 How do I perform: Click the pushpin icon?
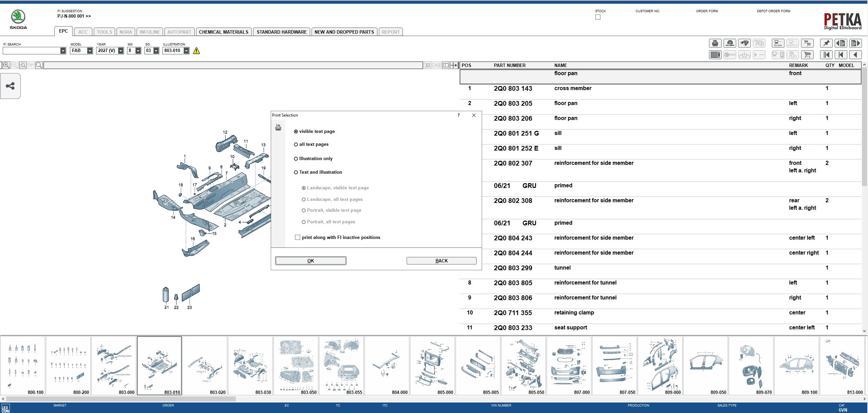click(x=826, y=43)
